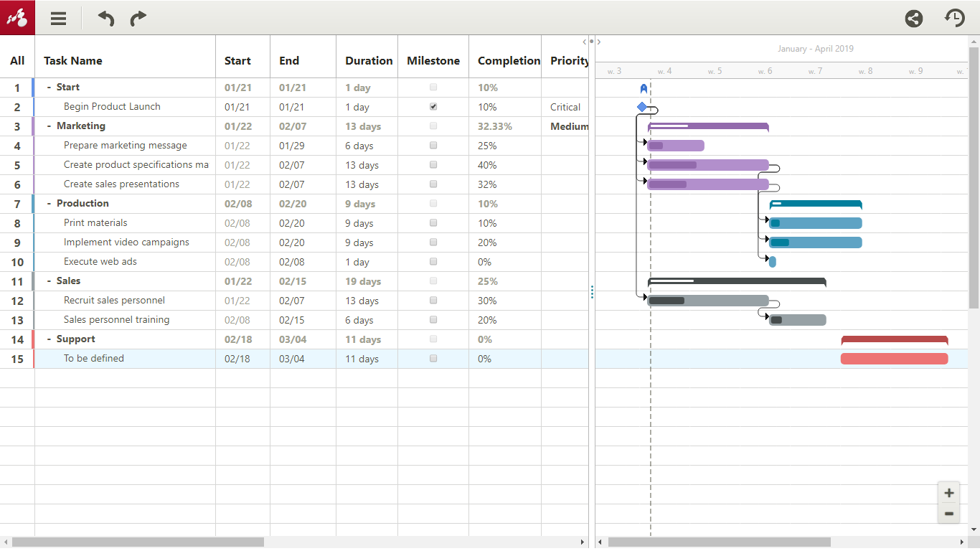This screenshot has width=980, height=551.
Task: Zoom out the Gantt chart with minus
Action: 948,514
